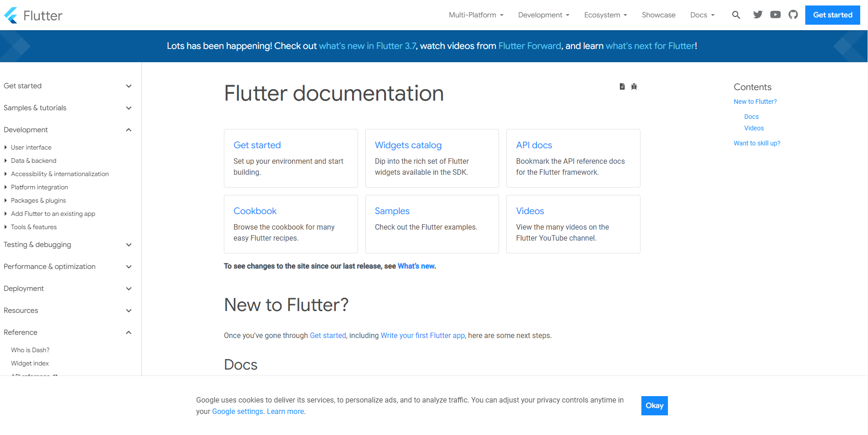Expand the Get started sidebar section

pyautogui.click(x=68, y=86)
